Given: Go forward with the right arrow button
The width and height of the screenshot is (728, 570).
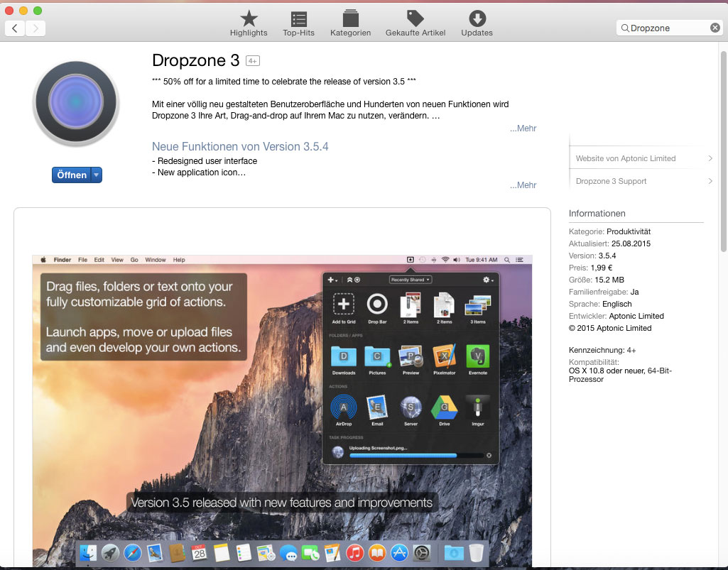Looking at the screenshot, I should 36,28.
